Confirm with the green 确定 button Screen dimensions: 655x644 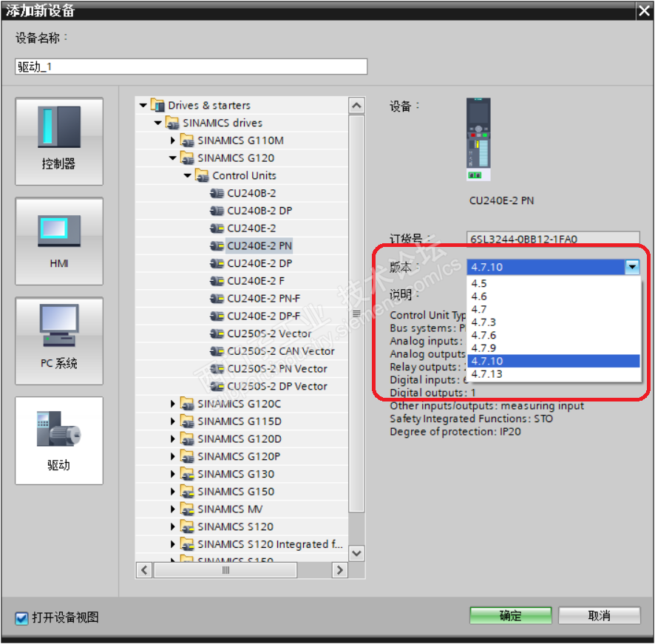click(x=510, y=616)
